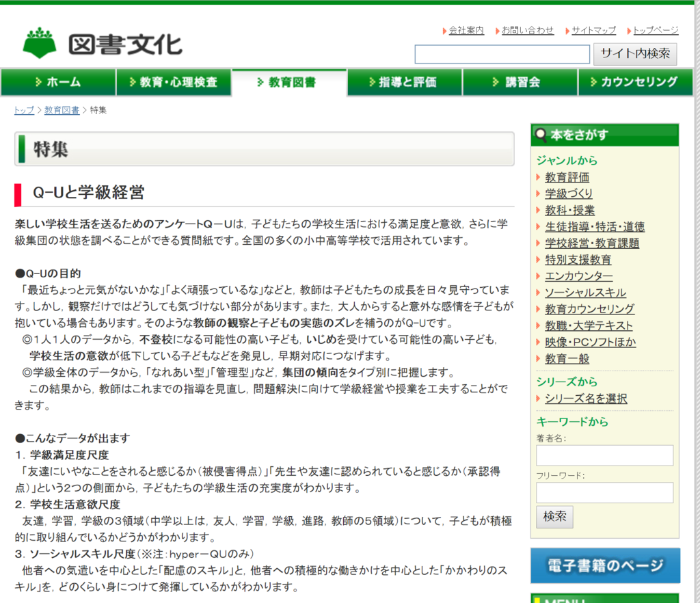700x603 pixels.
Task: Click the magnifier icon beside 本をさがす
Action: [541, 135]
